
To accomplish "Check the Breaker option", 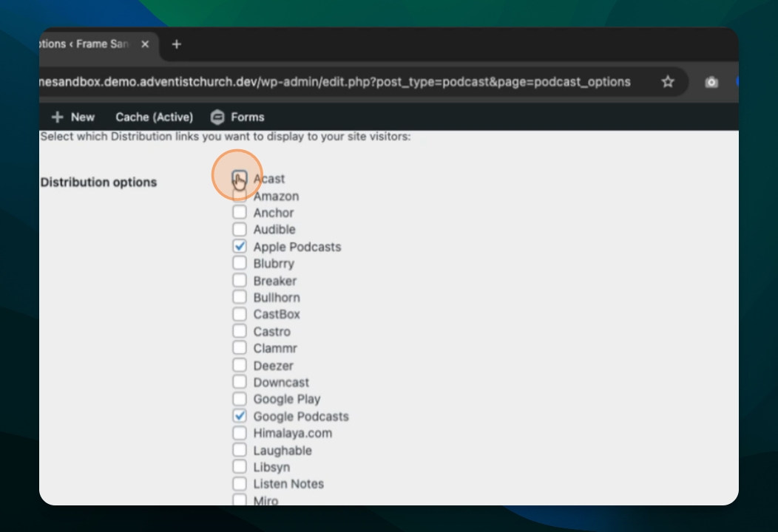I will tap(240, 280).
